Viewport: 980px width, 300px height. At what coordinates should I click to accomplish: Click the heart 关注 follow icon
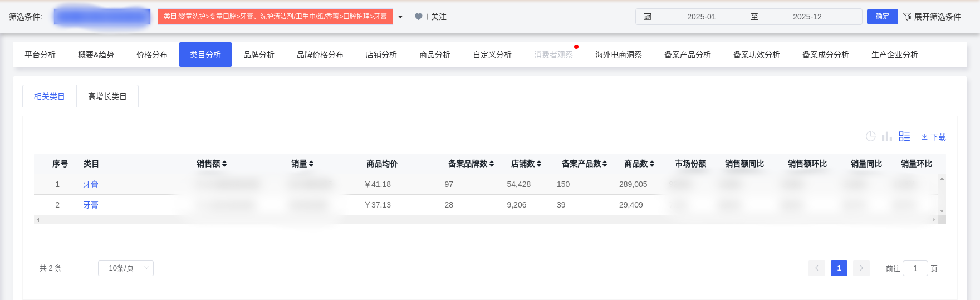point(418,17)
